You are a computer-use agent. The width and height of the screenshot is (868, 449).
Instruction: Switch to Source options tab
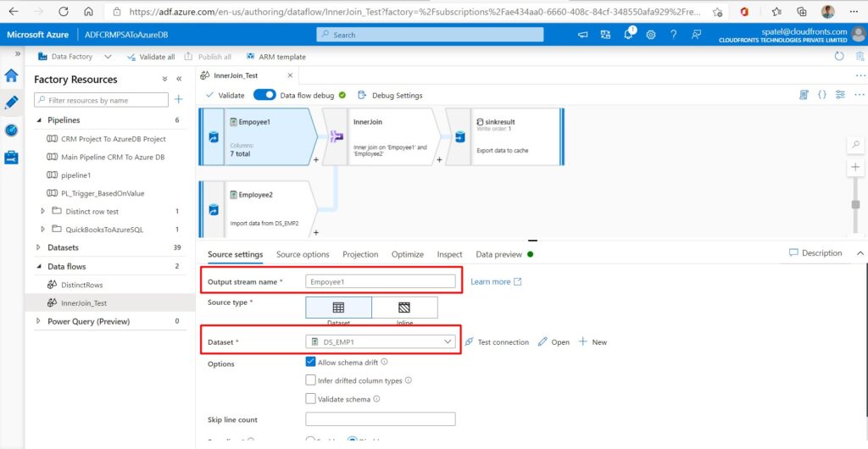pos(303,254)
